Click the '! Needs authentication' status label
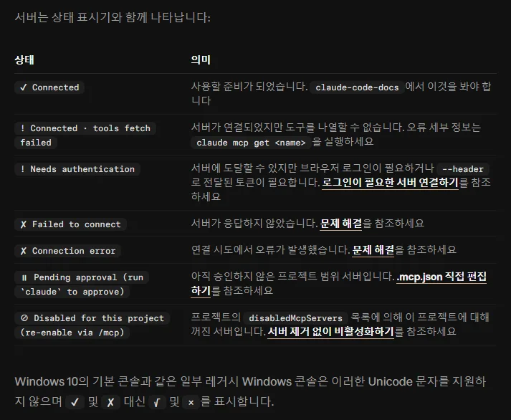 77,169
